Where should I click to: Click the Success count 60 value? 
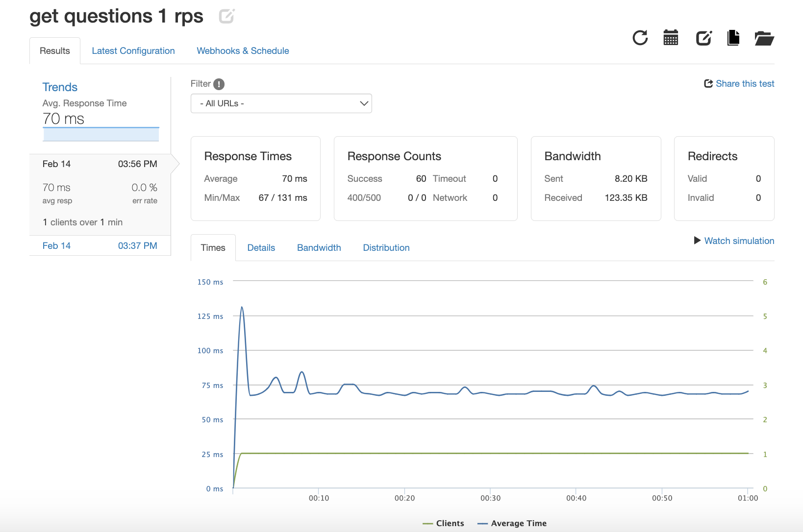pyautogui.click(x=421, y=179)
